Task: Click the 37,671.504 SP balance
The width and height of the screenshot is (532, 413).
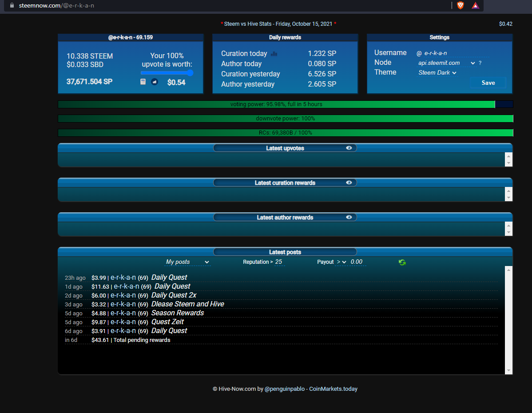Action: [89, 82]
